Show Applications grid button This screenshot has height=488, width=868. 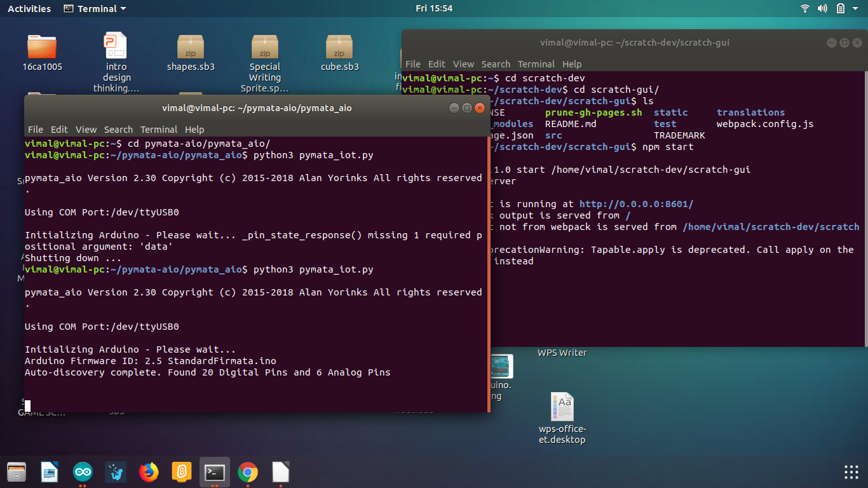pos(851,472)
